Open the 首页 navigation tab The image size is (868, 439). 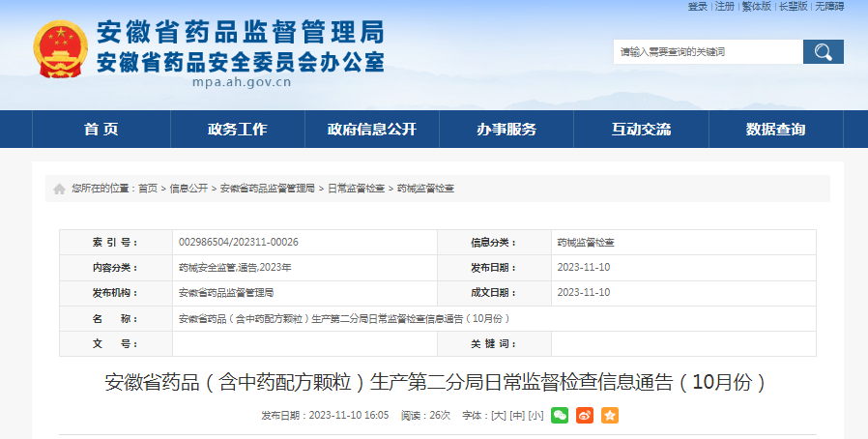[101, 129]
